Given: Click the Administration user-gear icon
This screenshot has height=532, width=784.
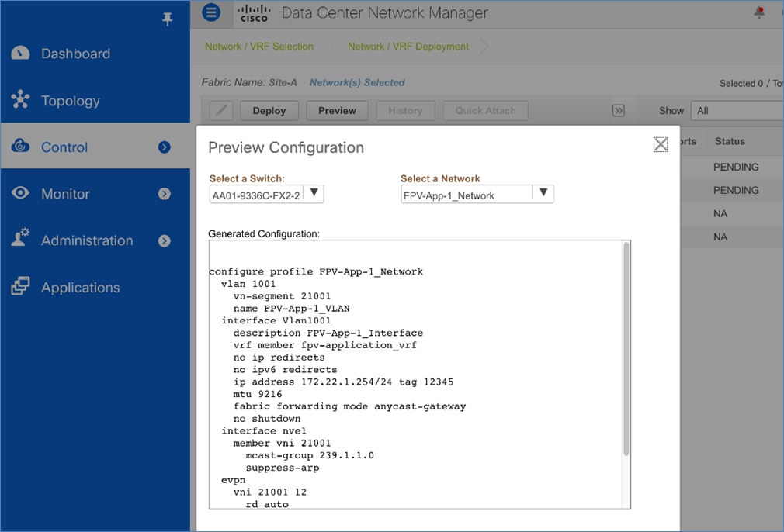Looking at the screenshot, I should coord(20,238).
